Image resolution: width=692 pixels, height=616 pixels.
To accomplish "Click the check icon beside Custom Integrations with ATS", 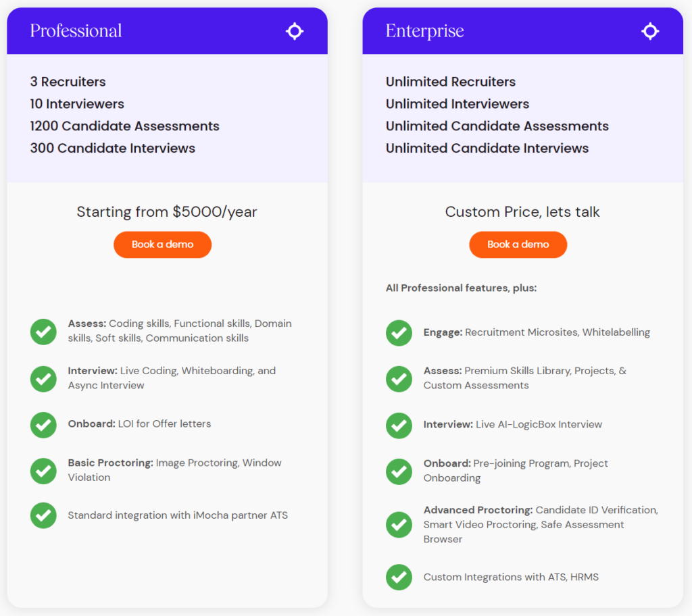I will click(399, 577).
